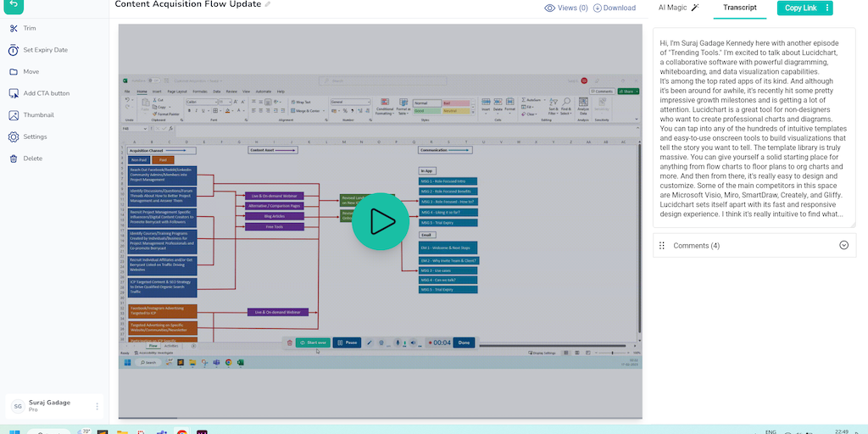Click the pencil icon to edit title
868x434 pixels.
click(x=268, y=5)
